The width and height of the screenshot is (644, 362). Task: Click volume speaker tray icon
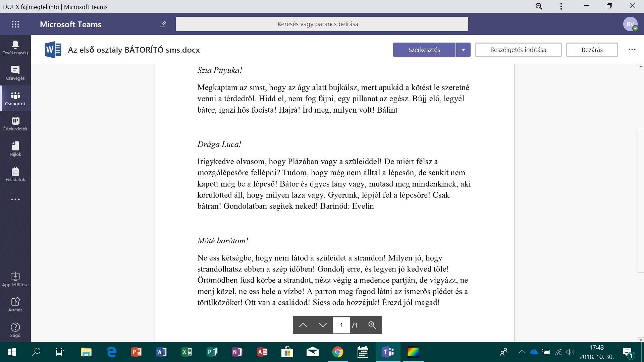pos(570,352)
